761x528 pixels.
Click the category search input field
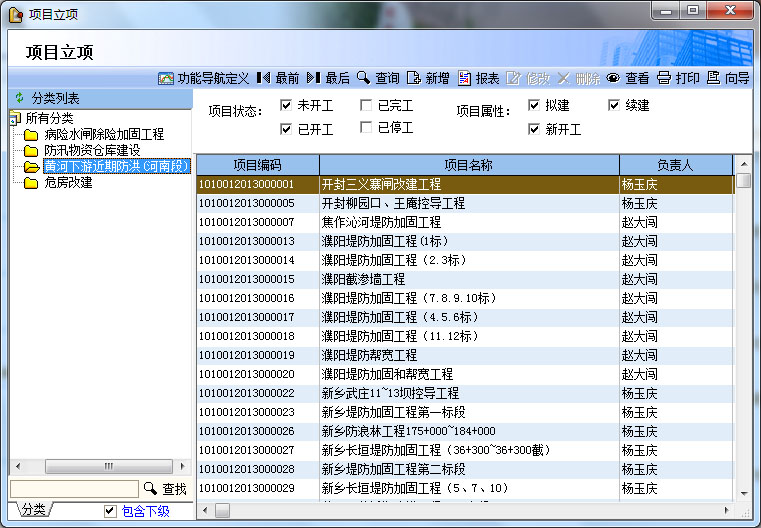(x=73, y=489)
